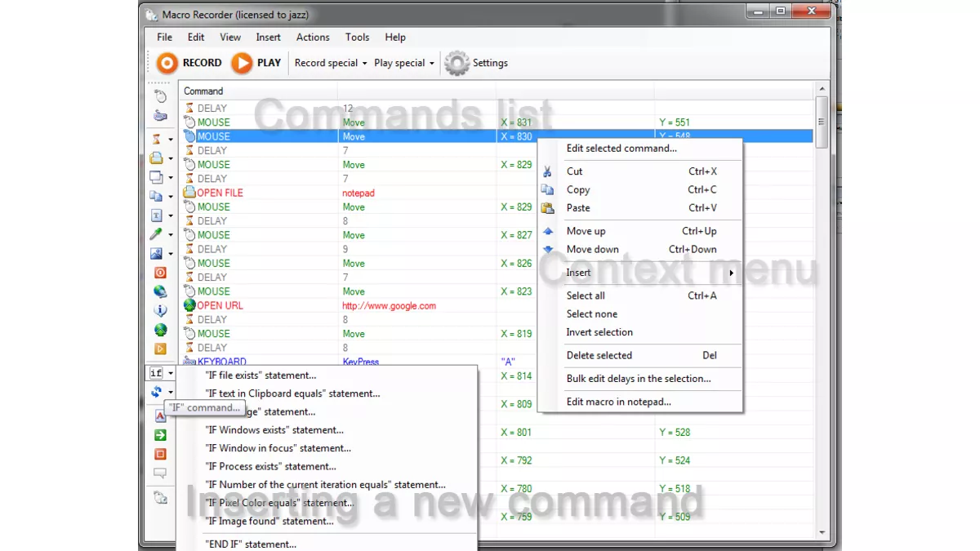Click the orange PLAY button
Viewport: 980px width, 551px height.
(x=256, y=63)
